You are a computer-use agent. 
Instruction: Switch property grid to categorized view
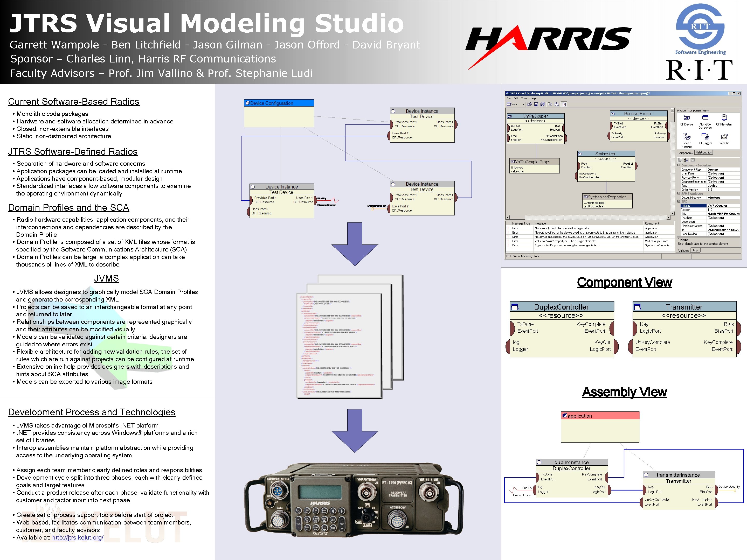pos(680,160)
